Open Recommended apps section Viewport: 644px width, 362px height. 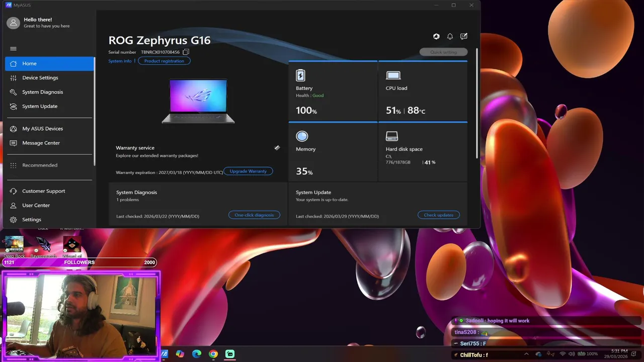click(x=49, y=165)
